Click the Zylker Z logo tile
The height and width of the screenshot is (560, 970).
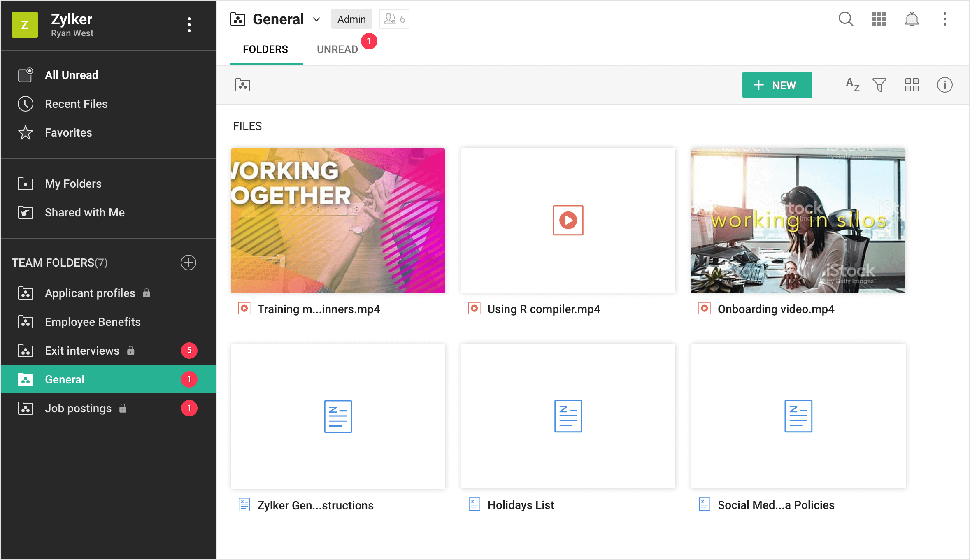click(x=25, y=25)
